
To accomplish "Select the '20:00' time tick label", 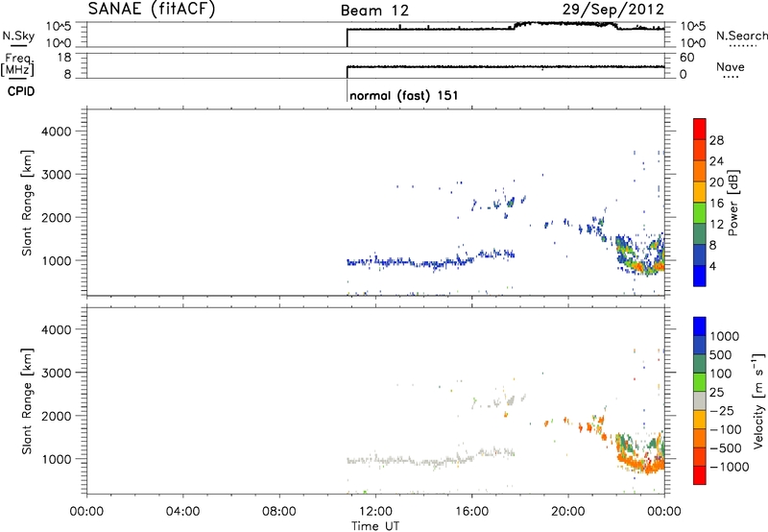I will click(x=568, y=512).
